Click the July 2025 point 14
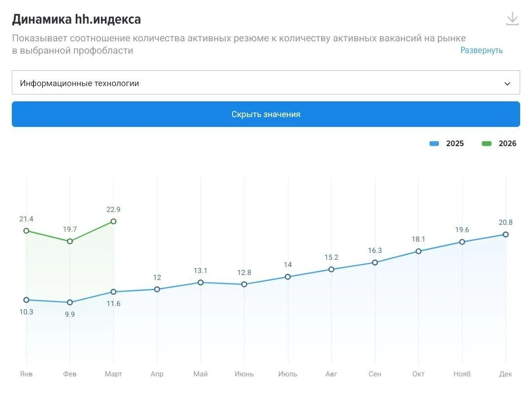Viewport: 532px width, 402px height. [x=288, y=277]
